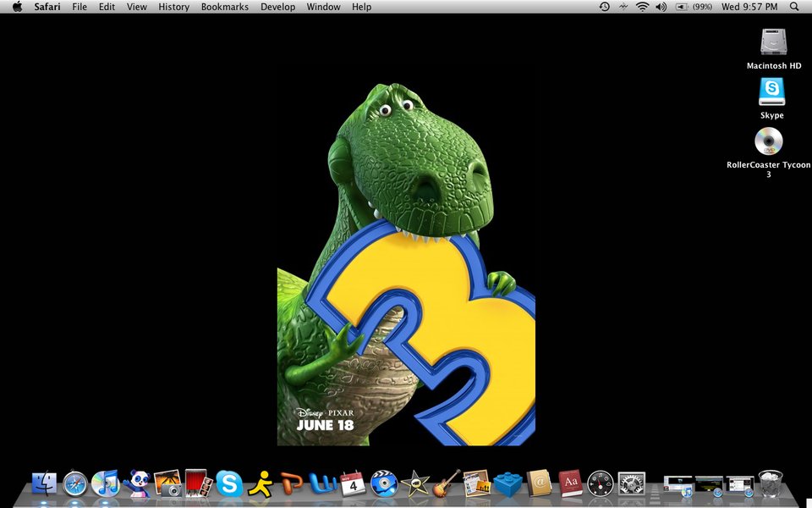The height and width of the screenshot is (508, 812).
Task: Open Spotlight search magnifier
Action: click(x=794, y=7)
